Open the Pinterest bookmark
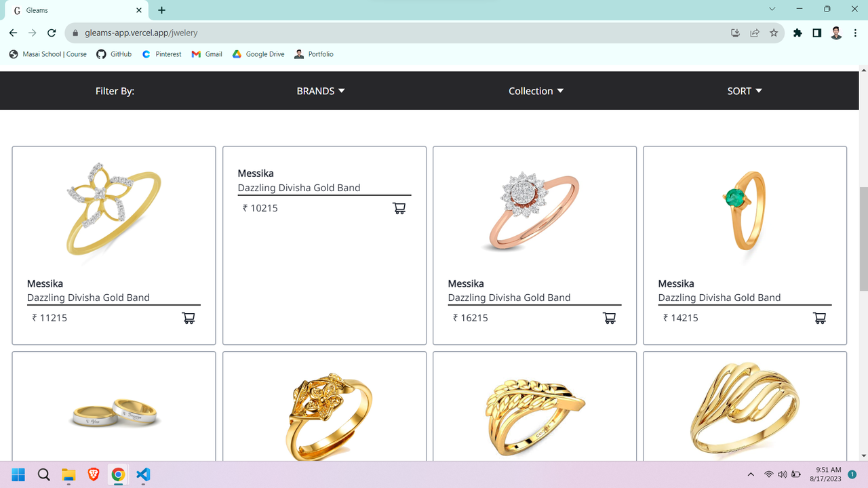This screenshot has height=488, width=868. pyautogui.click(x=161, y=54)
